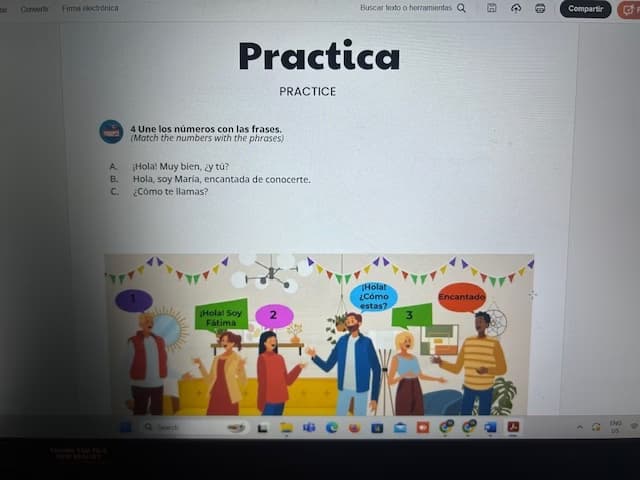The height and width of the screenshot is (480, 640).
Task: Open the Windows Start menu
Action: coord(125,427)
